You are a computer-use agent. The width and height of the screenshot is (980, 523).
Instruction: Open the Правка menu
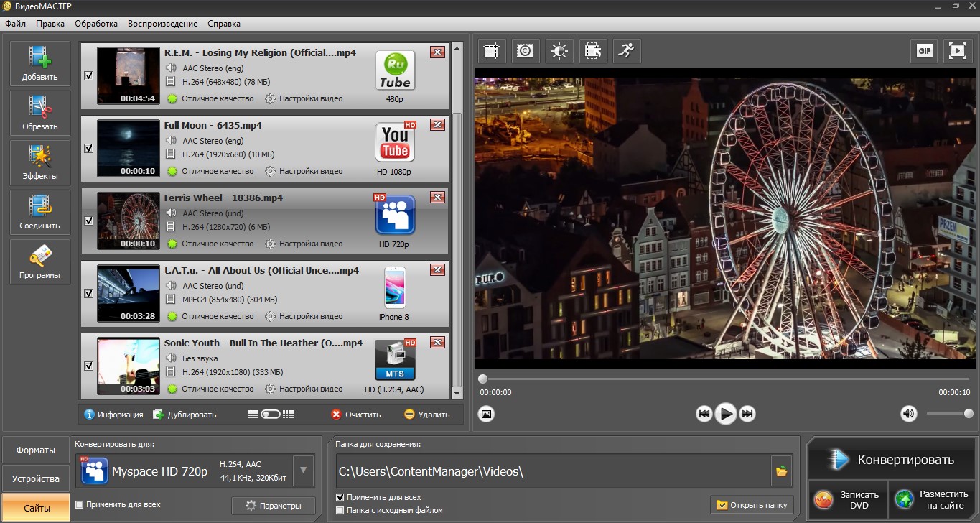50,24
